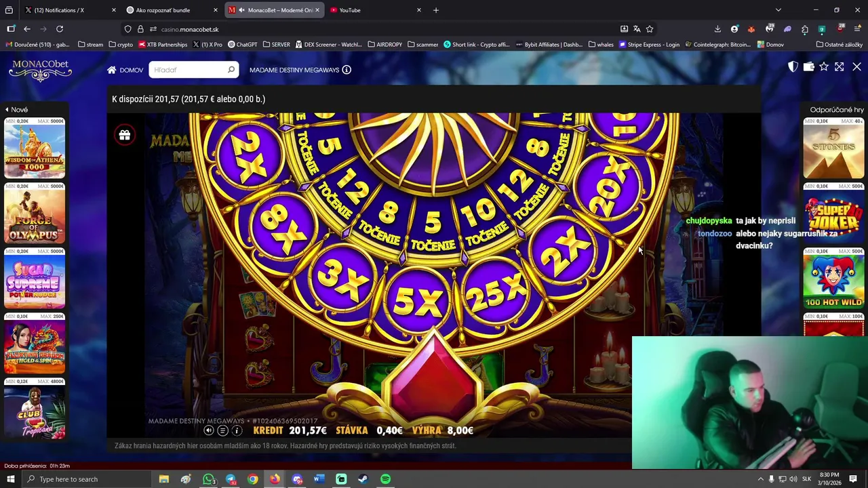Screen dimensions: 868x488
Task: Open the wallet deposit icon
Action: point(808,66)
